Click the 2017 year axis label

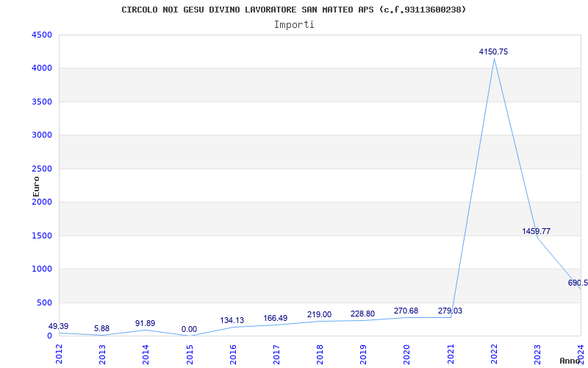276,354
